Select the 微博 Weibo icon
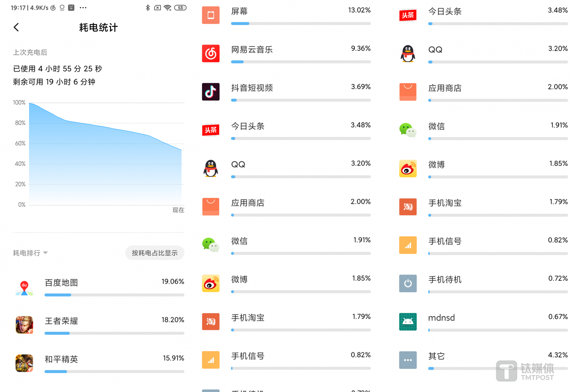This screenshot has width=573, height=392. 210,283
